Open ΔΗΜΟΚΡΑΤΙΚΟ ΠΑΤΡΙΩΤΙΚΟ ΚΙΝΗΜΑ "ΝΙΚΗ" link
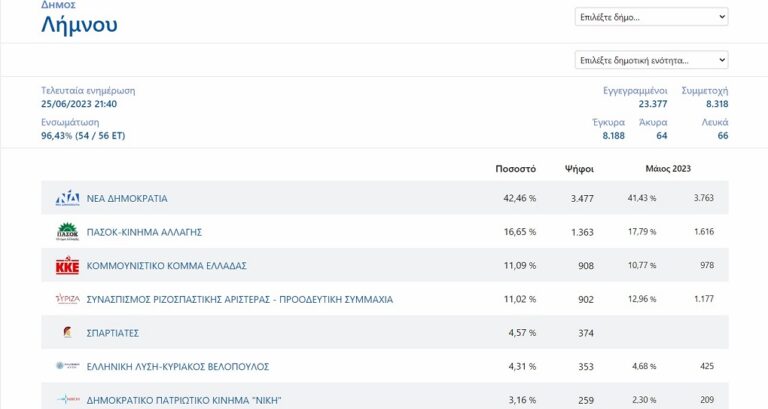 (184, 400)
